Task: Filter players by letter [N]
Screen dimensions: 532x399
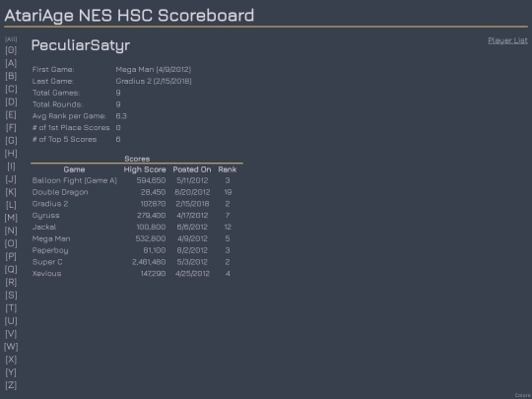Action: click(11, 231)
